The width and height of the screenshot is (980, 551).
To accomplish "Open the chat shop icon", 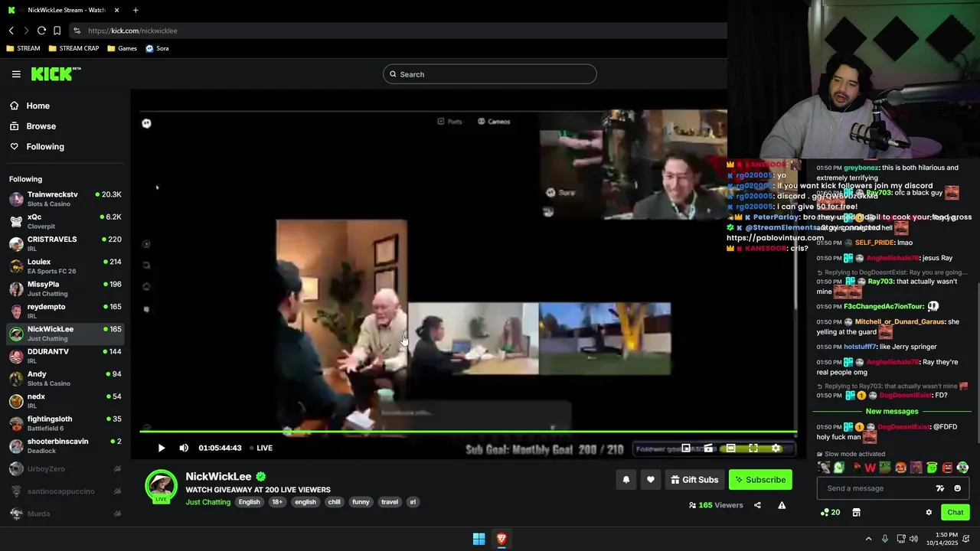I will (857, 513).
